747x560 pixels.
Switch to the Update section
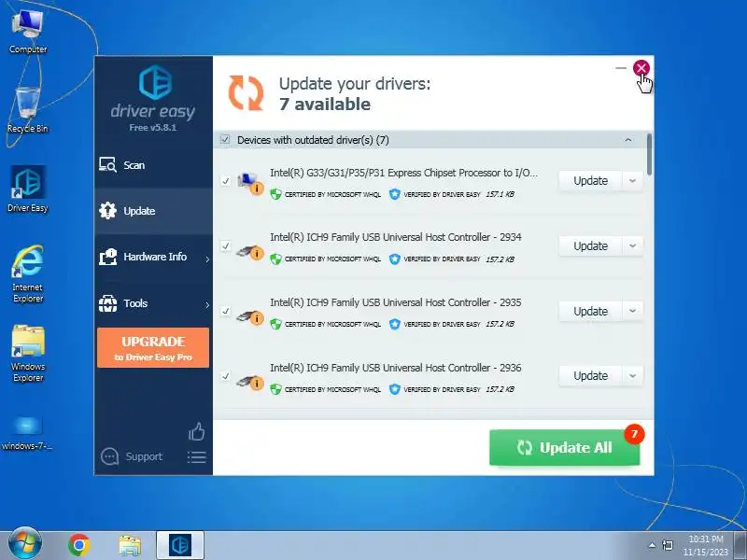(153, 211)
